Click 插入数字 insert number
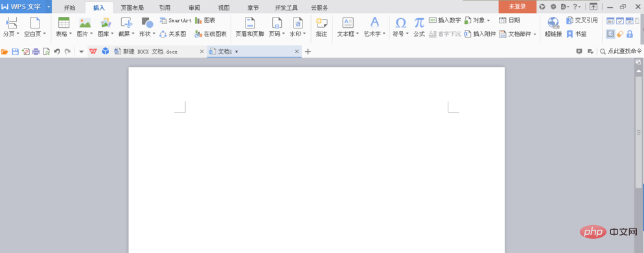Image resolution: width=644 pixels, height=253 pixels. [445, 21]
